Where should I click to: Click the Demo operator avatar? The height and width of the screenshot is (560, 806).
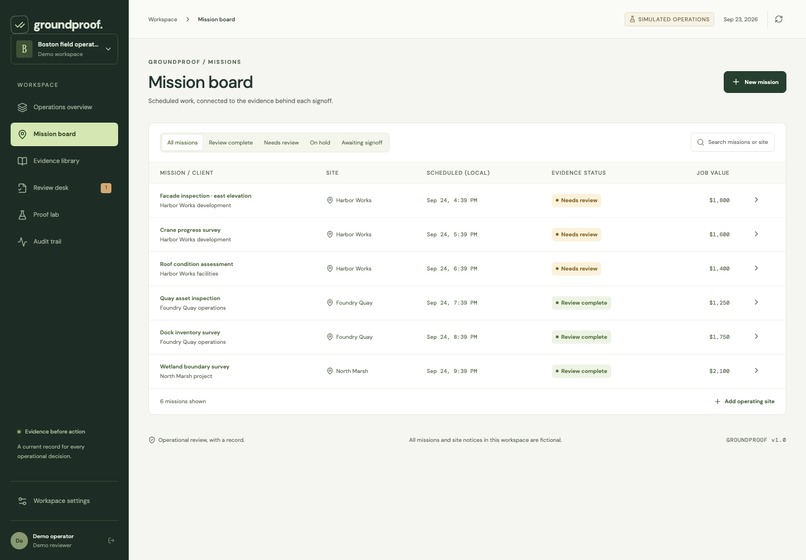(x=20, y=540)
